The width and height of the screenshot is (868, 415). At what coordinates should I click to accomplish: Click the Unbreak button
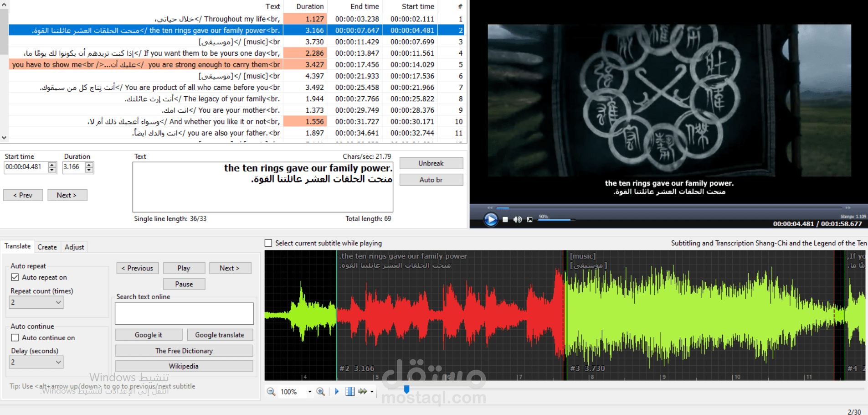431,163
